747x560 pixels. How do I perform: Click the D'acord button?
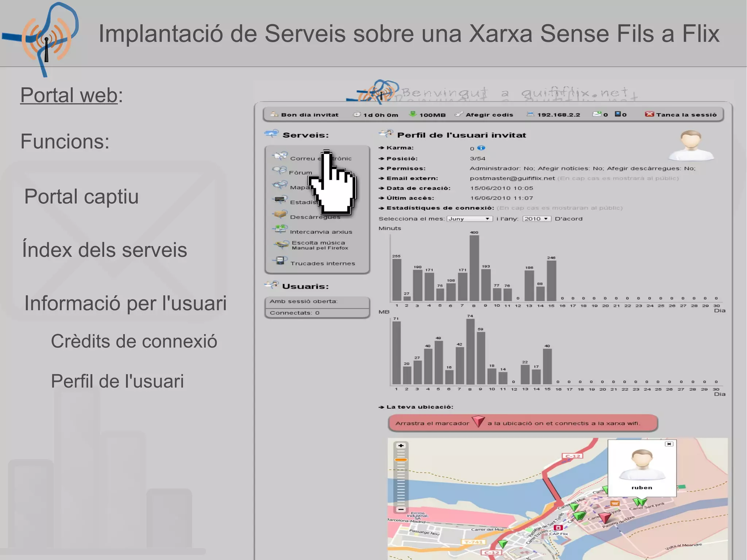click(569, 219)
